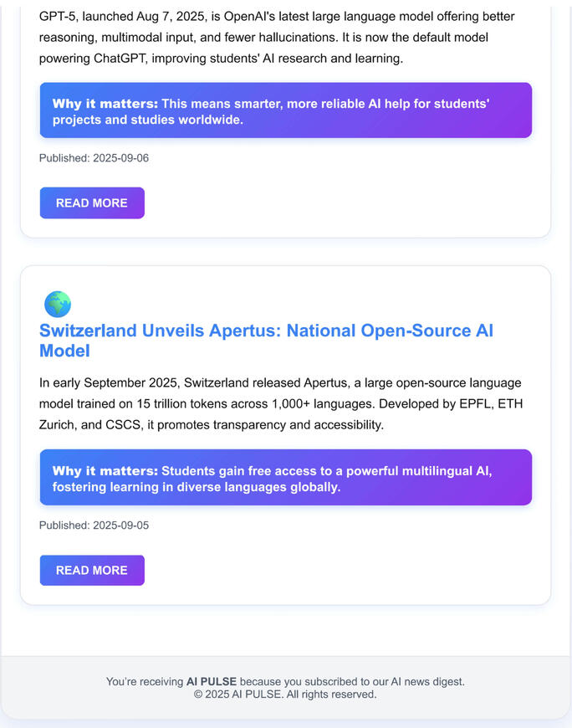Image resolution: width=572 pixels, height=728 pixels.
Task: Open the Switzerland Unveils Apertus headline link
Action: tap(266, 341)
